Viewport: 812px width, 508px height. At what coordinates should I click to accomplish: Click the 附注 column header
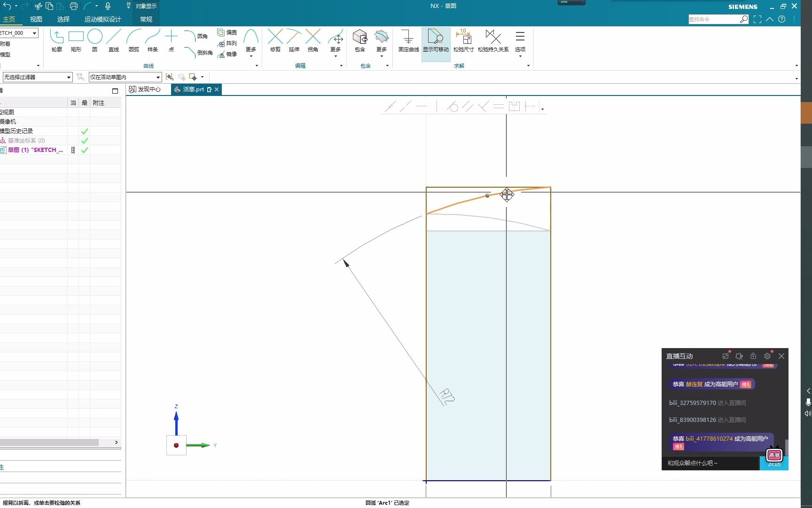click(99, 103)
